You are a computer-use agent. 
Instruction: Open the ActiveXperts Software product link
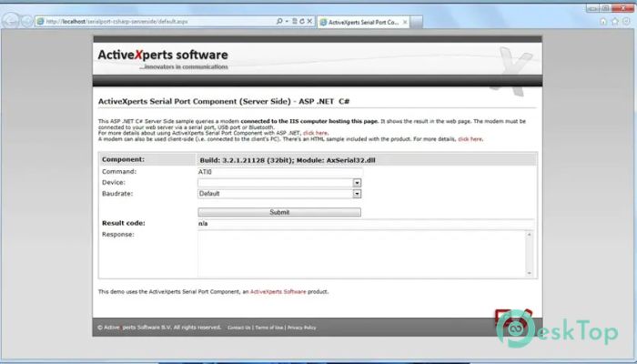278,292
